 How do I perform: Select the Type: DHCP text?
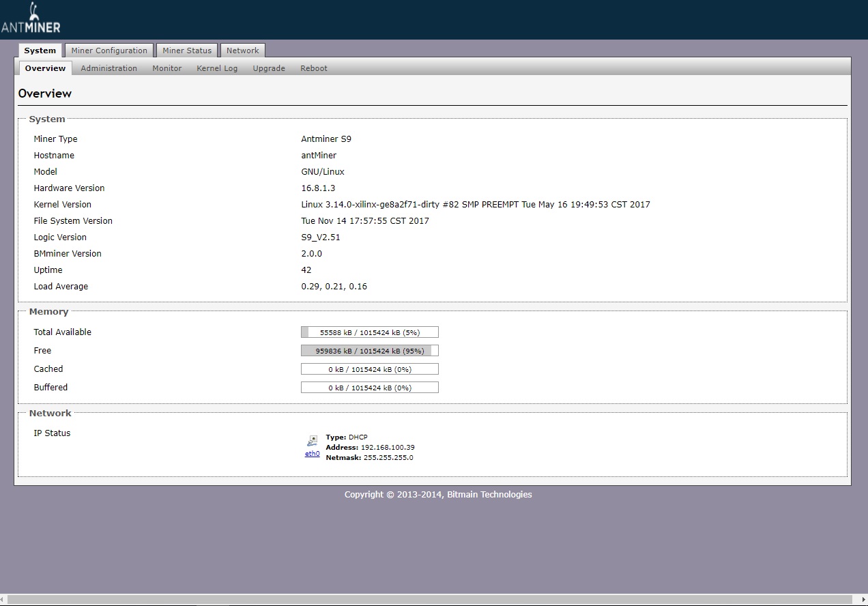pyautogui.click(x=346, y=437)
